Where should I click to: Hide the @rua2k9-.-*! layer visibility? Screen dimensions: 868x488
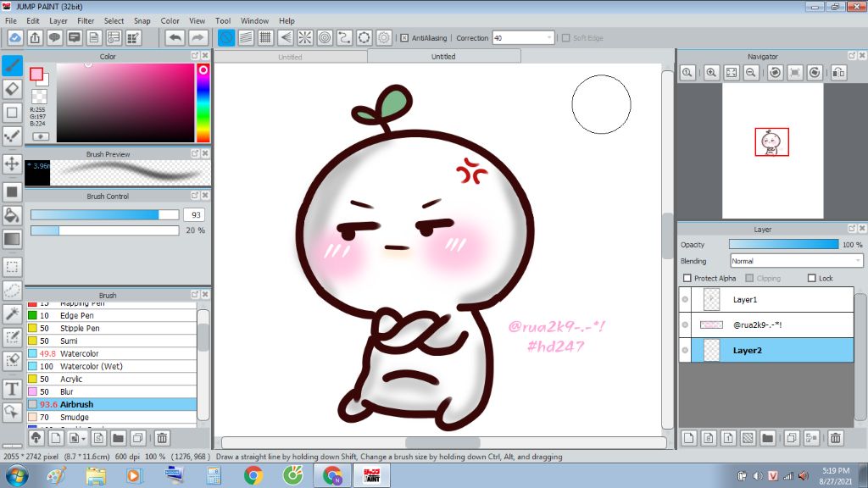click(685, 324)
